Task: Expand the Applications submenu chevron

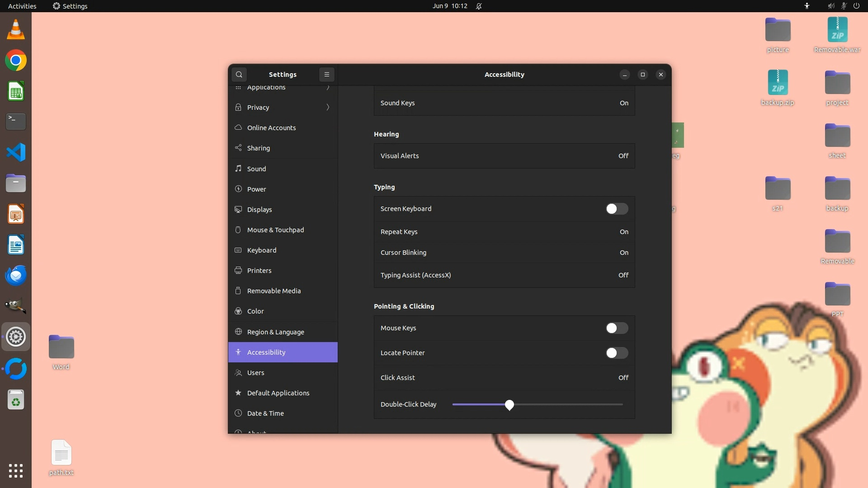Action: click(x=328, y=88)
